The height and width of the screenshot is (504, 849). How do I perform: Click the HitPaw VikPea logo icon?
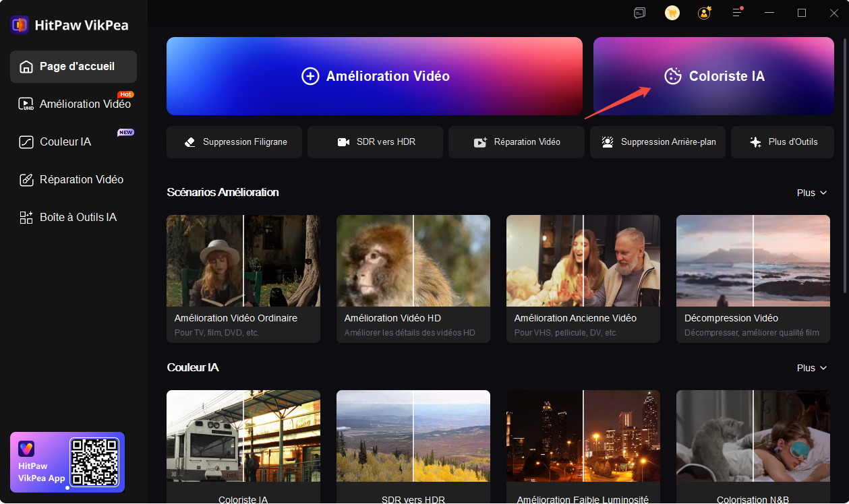[20, 25]
